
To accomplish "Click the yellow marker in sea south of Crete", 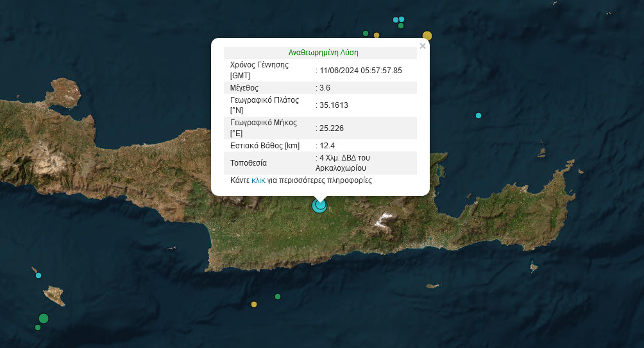I will (254, 304).
